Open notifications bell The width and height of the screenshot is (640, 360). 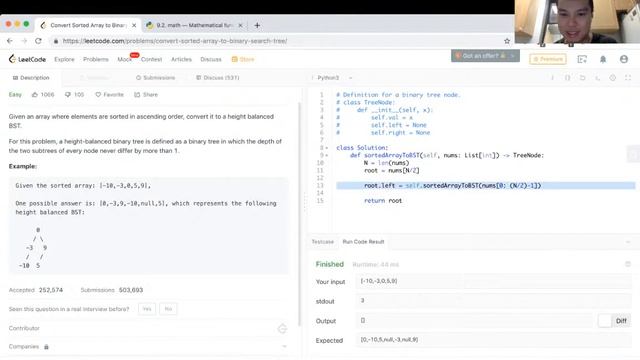[x=603, y=59]
